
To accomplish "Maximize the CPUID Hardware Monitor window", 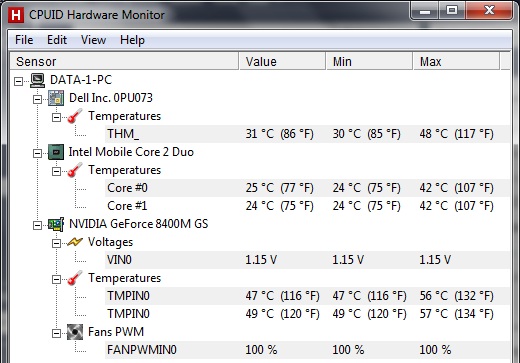I will [x=452, y=10].
